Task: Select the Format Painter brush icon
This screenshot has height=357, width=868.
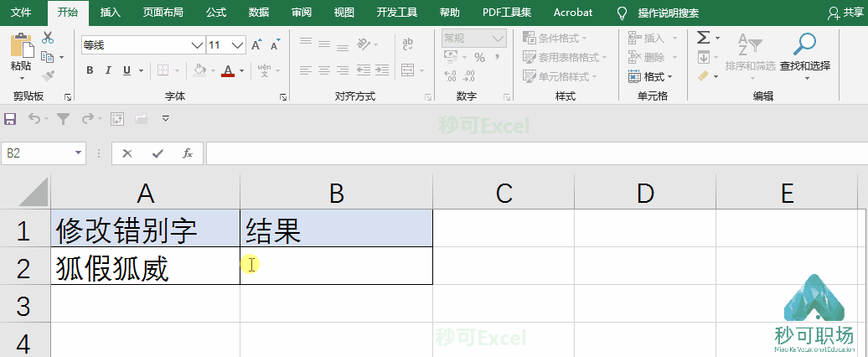Action: tap(48, 75)
